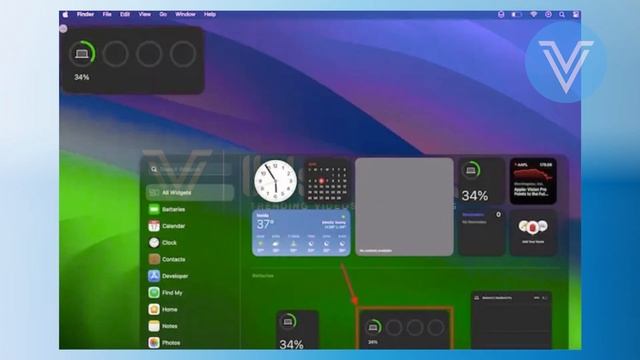The image size is (640, 360).
Task: Click the Home app icon
Action: click(x=154, y=309)
